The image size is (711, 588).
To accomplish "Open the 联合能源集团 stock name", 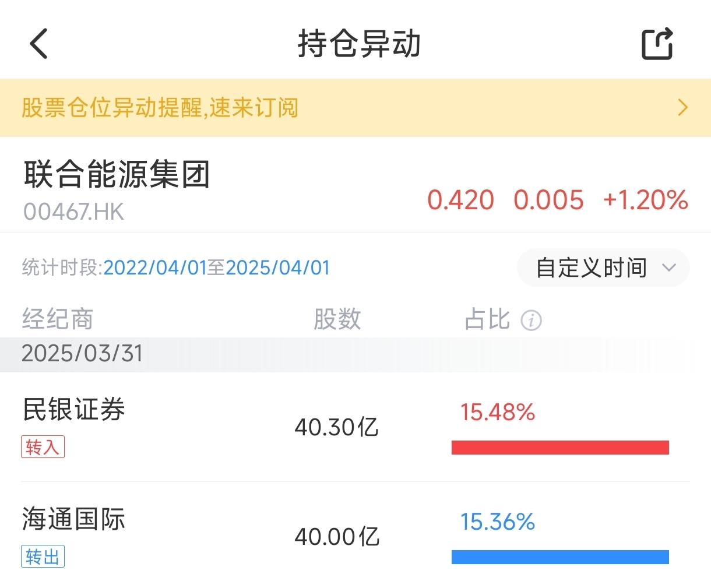I will [117, 174].
